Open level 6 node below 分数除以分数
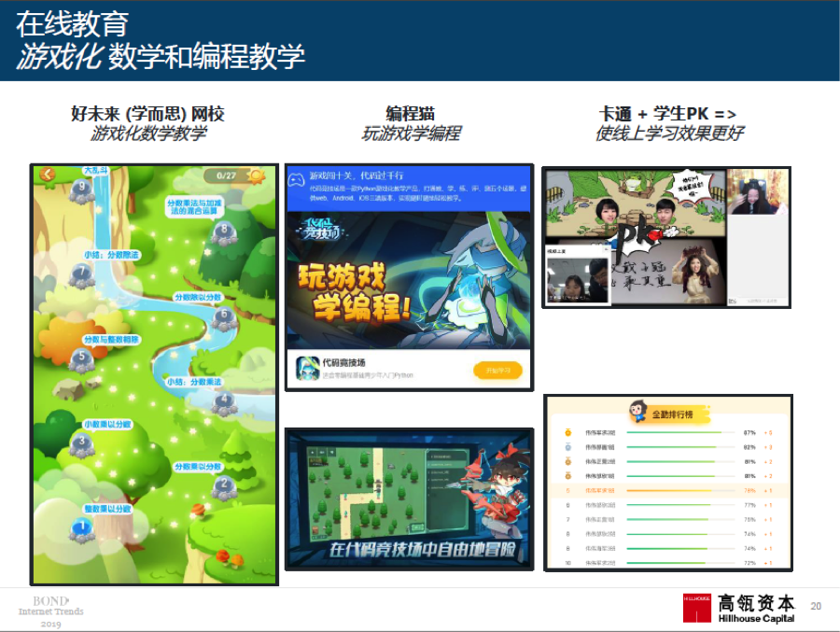The width and height of the screenshot is (840, 632). tap(224, 317)
